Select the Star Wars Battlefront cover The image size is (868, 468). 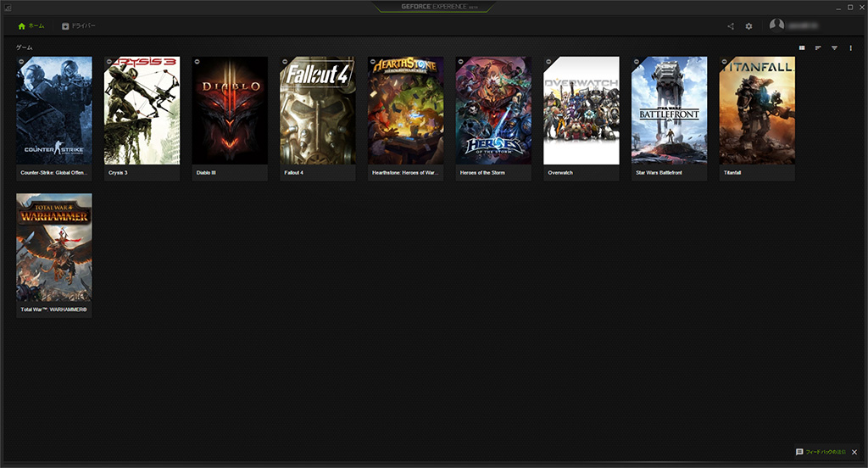click(x=670, y=110)
